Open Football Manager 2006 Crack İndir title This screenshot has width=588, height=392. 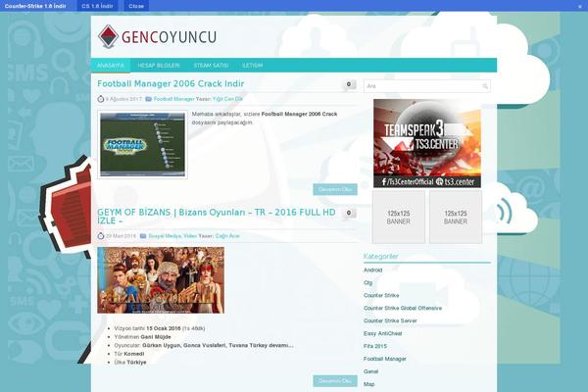pyautogui.click(x=171, y=83)
